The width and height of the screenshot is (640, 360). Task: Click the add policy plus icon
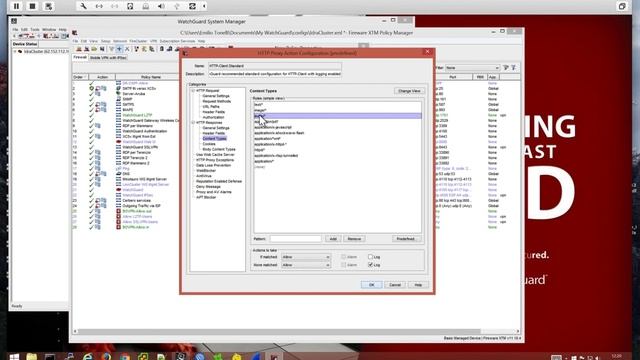(119, 49)
